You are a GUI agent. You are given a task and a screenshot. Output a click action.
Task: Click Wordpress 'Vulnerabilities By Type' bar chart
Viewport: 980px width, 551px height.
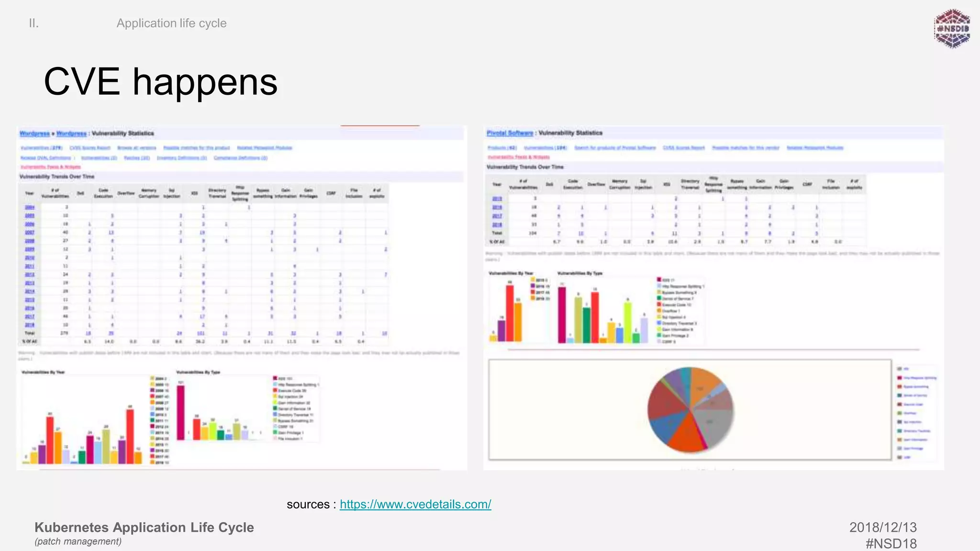point(247,408)
